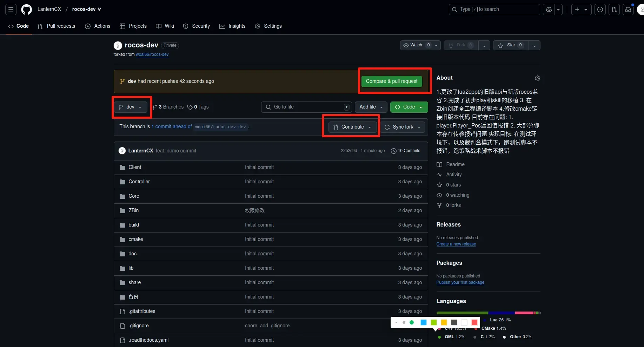
Task: Focus the Go to file input
Action: coord(306,107)
